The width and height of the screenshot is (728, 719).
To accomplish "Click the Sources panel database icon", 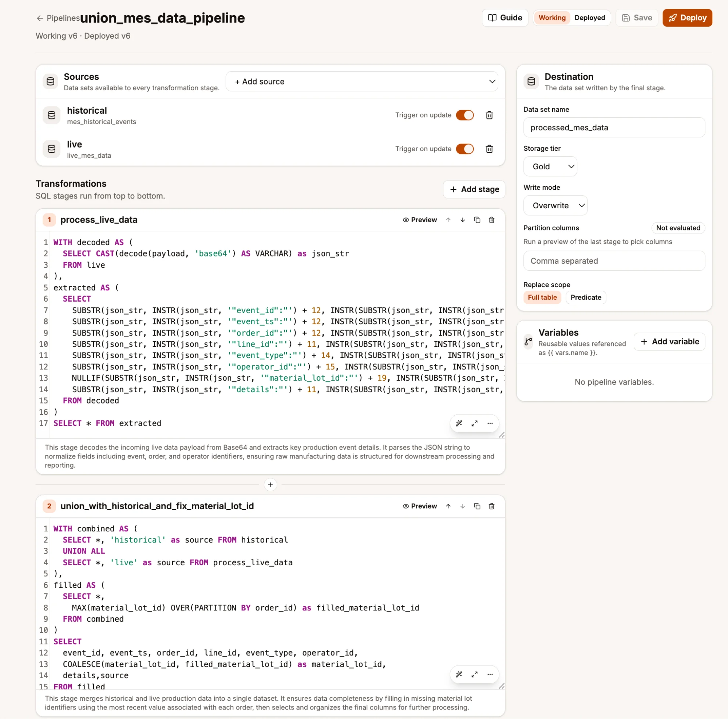I will [x=51, y=82].
